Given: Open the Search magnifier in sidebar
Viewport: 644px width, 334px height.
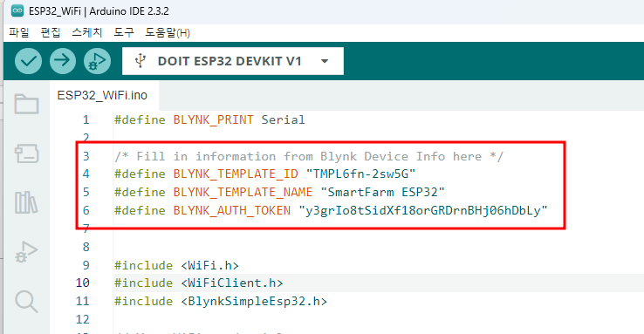Looking at the screenshot, I should point(27,302).
